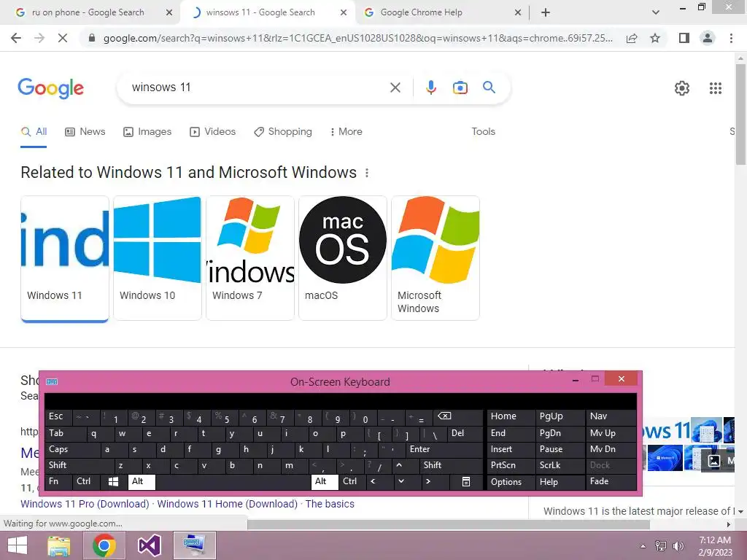Open the tab search dropdown
The image size is (747, 560).
656,12
